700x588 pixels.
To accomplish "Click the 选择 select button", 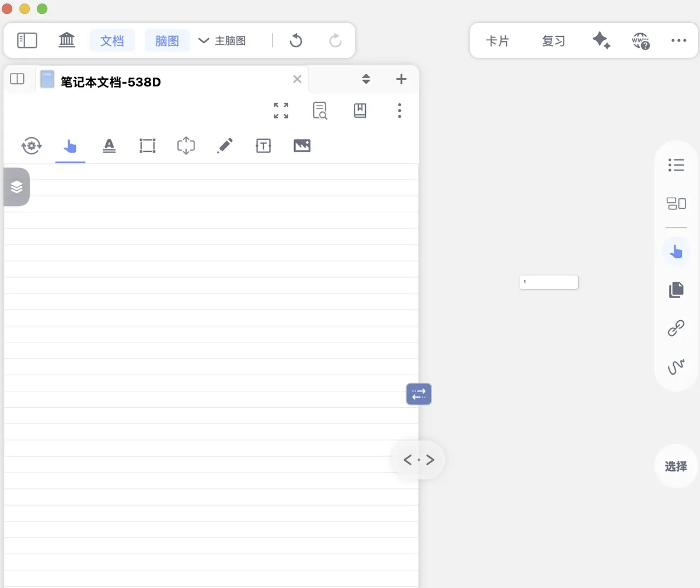I will click(676, 467).
